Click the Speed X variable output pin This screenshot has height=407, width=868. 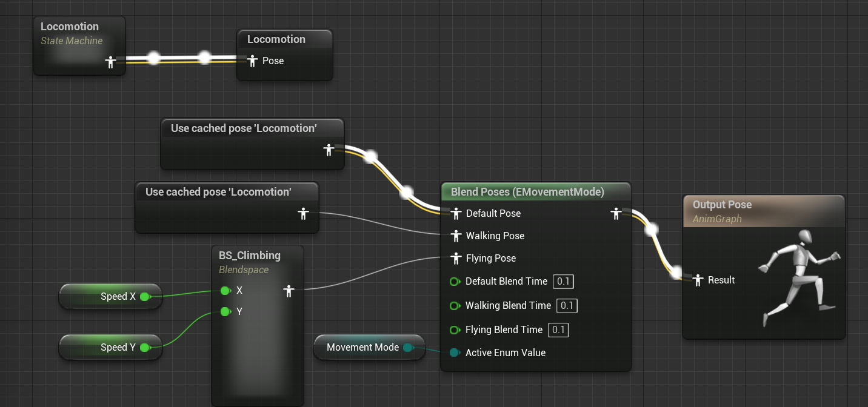tap(145, 297)
